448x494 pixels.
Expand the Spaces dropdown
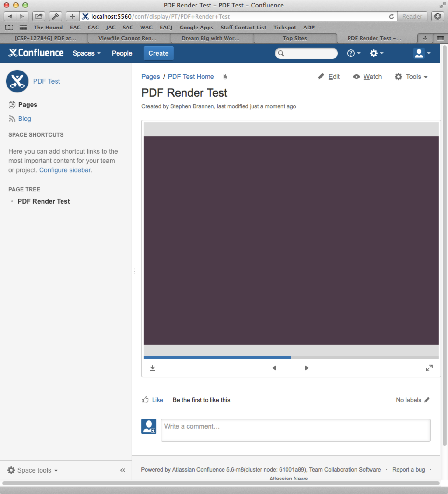(87, 53)
